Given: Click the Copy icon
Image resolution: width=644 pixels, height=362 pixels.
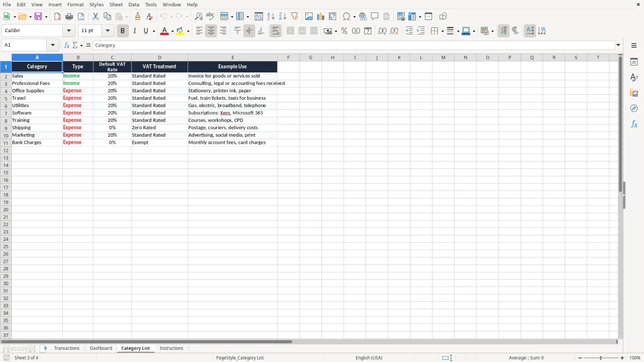Looking at the screenshot, I should [107, 17].
